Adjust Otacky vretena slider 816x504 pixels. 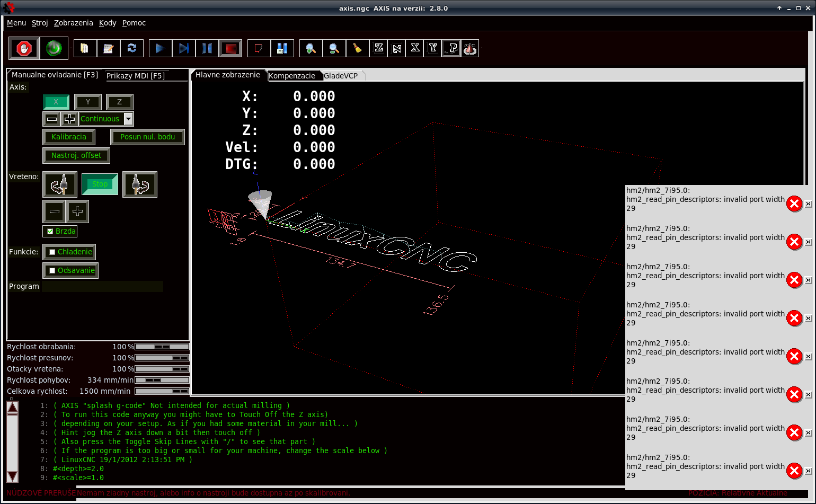(x=162, y=369)
